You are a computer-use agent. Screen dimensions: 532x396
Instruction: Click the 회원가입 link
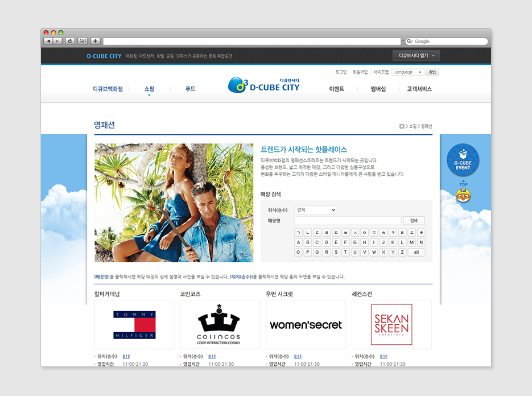[x=360, y=72]
